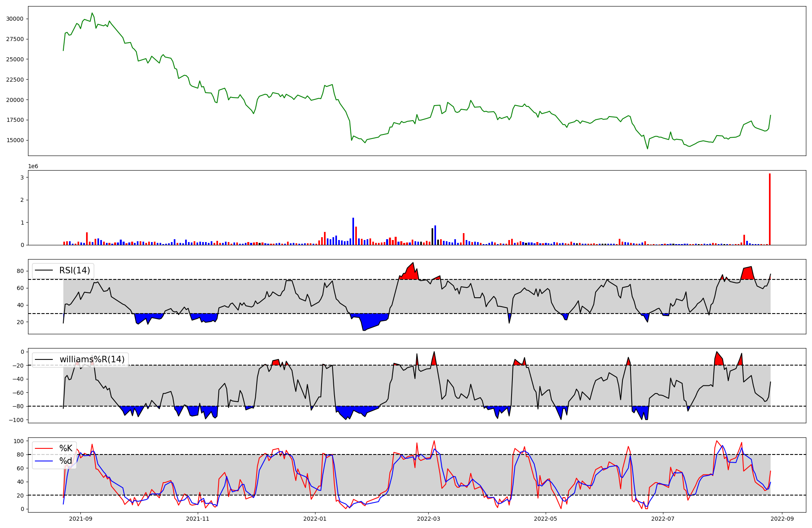Screen dimensions: 812x528
Task: Click the 1e6 volume scale label
Action: pyautogui.click(x=33, y=166)
